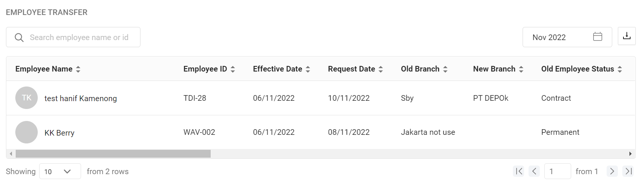This screenshot has height=191, width=644.
Task: Click the search employee name field
Action: [79, 37]
